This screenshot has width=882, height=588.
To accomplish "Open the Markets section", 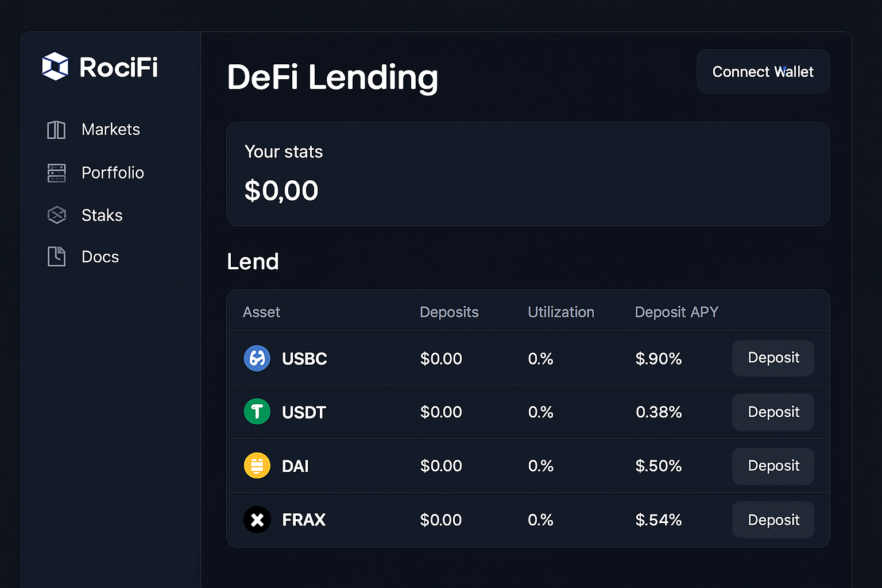I will [110, 130].
